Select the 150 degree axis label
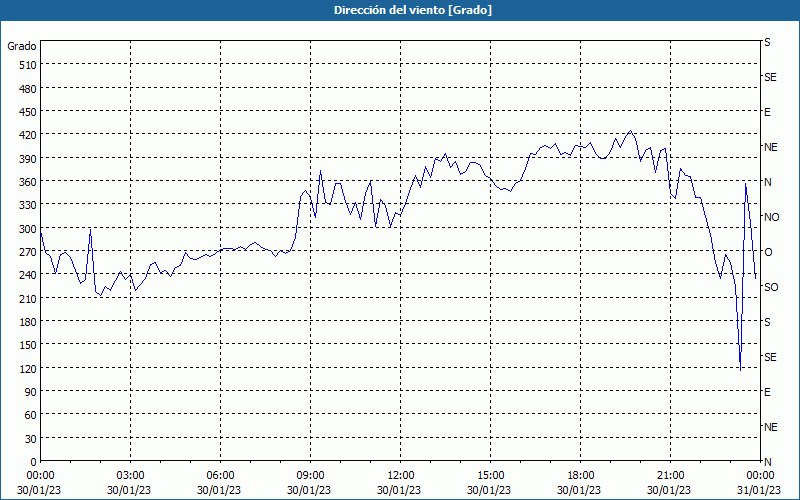Viewport: 800px width, 500px height. click(28, 345)
